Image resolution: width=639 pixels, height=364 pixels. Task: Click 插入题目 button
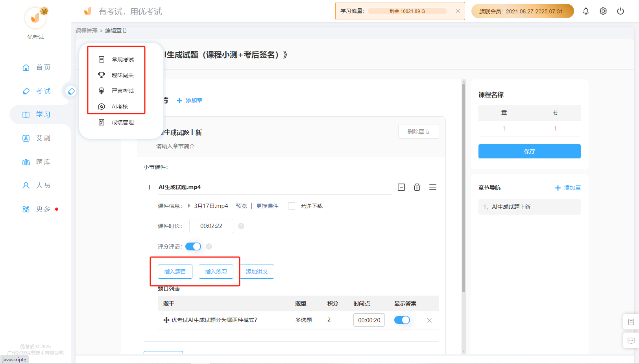175,272
